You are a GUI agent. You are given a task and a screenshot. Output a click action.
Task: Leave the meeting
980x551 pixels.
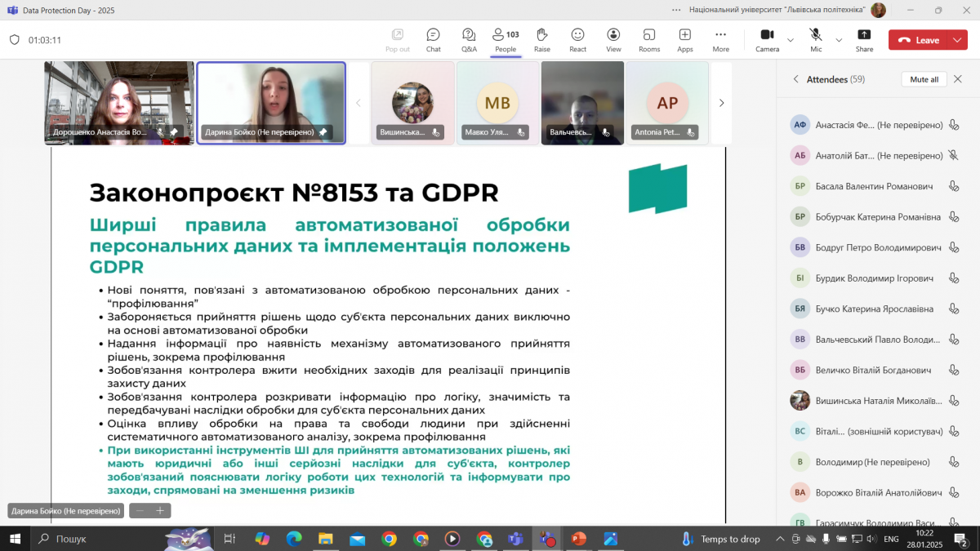tap(919, 39)
